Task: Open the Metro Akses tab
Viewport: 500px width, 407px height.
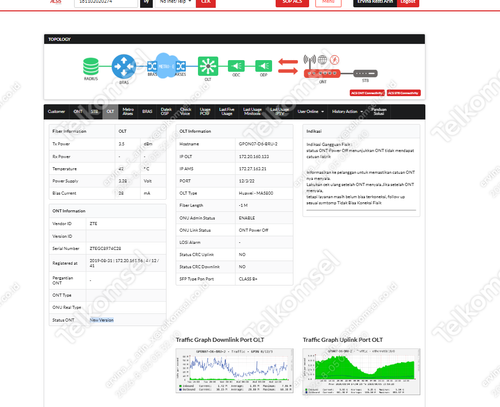Action: 128,112
